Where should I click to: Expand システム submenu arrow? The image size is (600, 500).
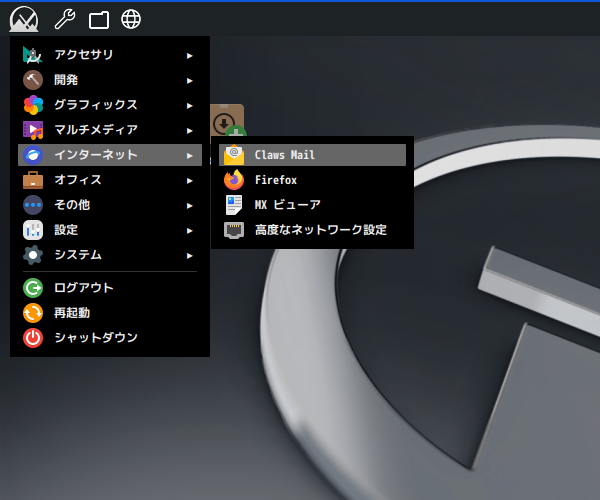[x=189, y=256]
